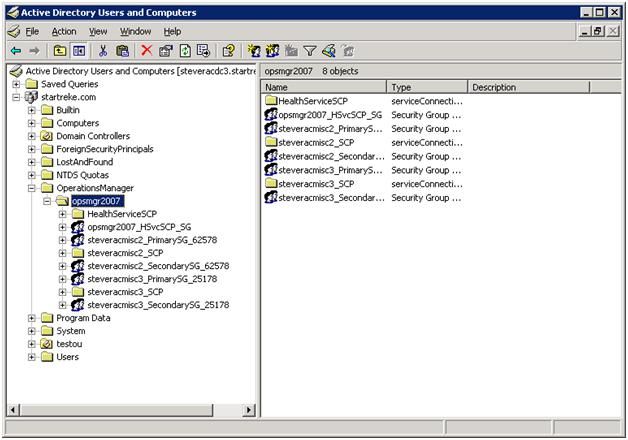Click the Find objects icon
This screenshot has width=628, height=440.
click(x=329, y=51)
